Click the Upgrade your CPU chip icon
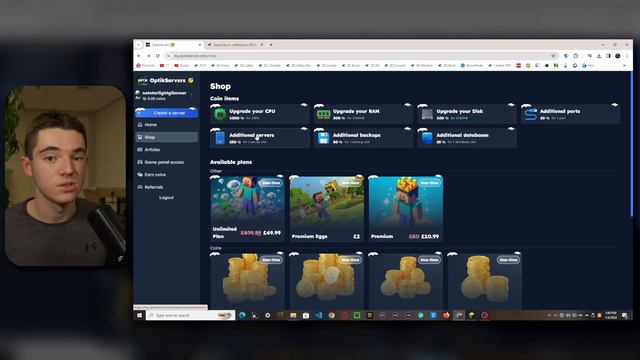Screen dimensions: 640x360 point(220,114)
